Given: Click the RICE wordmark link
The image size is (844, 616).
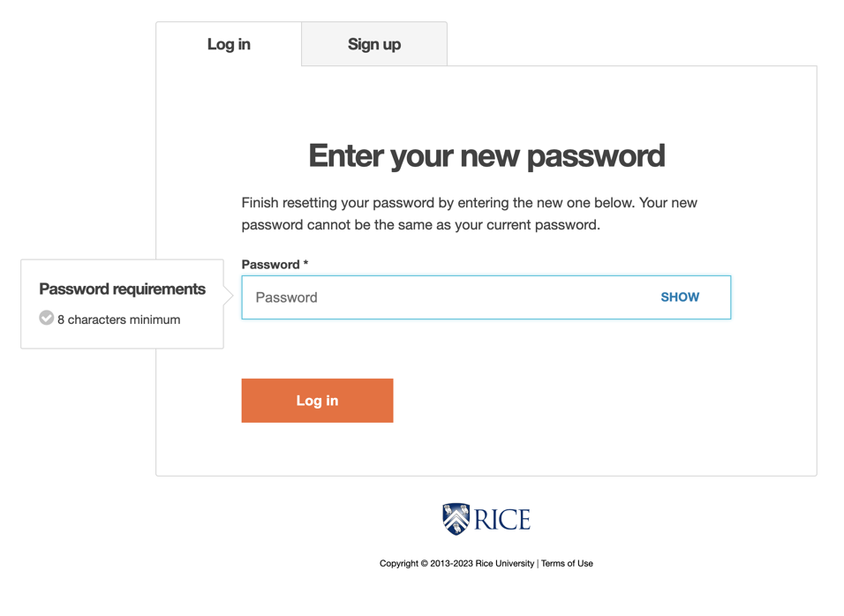Looking at the screenshot, I should [503, 518].
